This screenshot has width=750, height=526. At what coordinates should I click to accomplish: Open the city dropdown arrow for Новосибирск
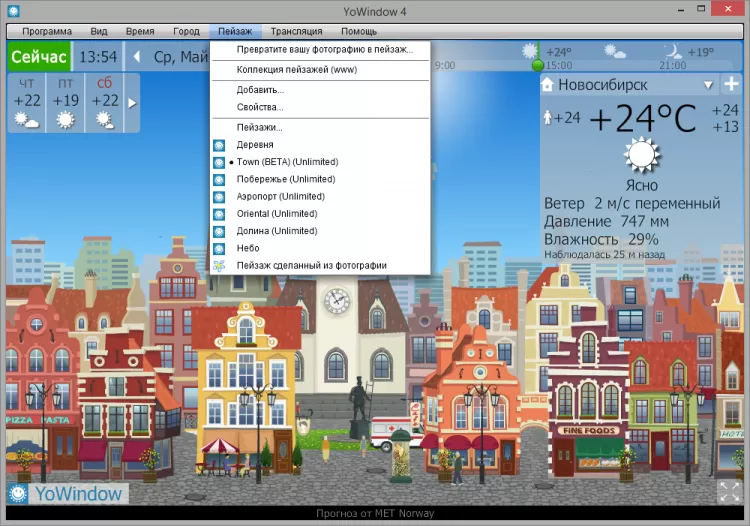pos(708,85)
